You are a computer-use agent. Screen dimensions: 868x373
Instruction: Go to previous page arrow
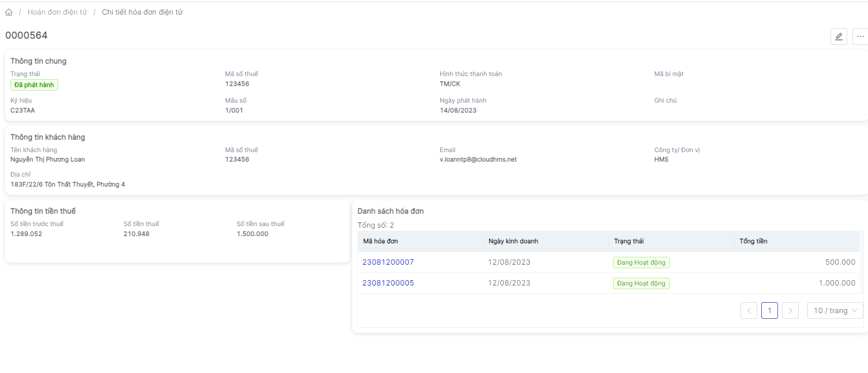tap(748, 310)
